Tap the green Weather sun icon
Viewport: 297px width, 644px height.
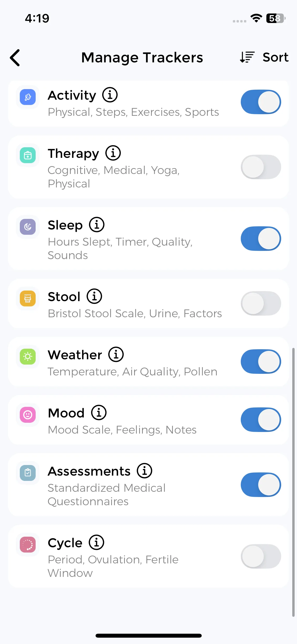pyautogui.click(x=28, y=357)
